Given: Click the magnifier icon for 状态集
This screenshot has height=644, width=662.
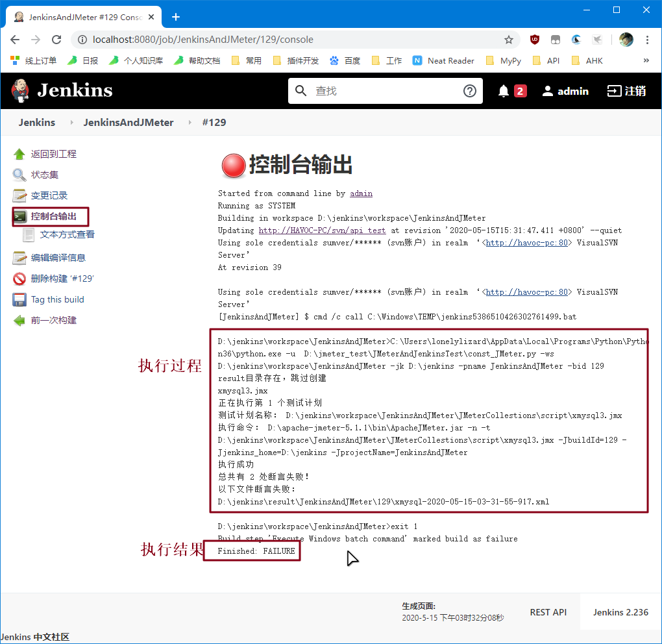Looking at the screenshot, I should (x=19, y=175).
